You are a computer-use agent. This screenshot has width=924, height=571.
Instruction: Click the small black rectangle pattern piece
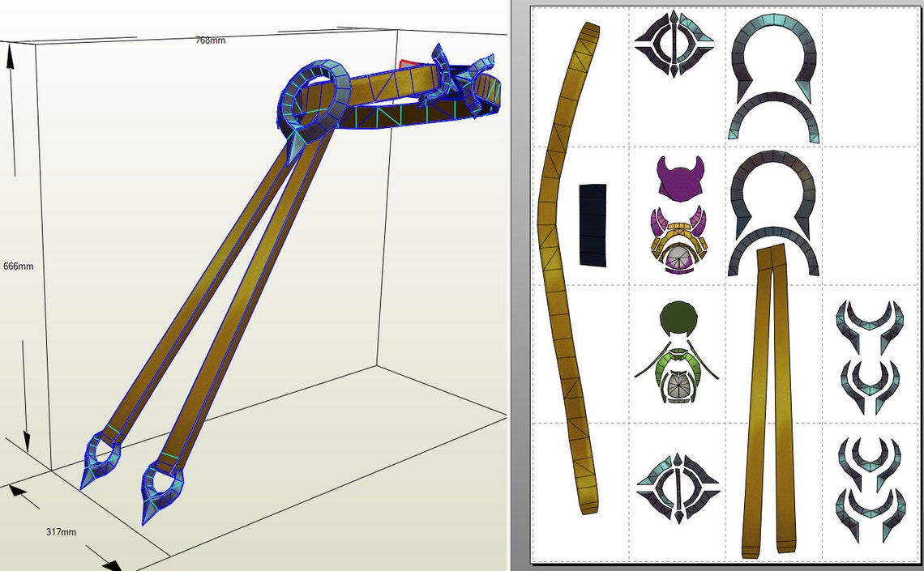click(x=592, y=225)
